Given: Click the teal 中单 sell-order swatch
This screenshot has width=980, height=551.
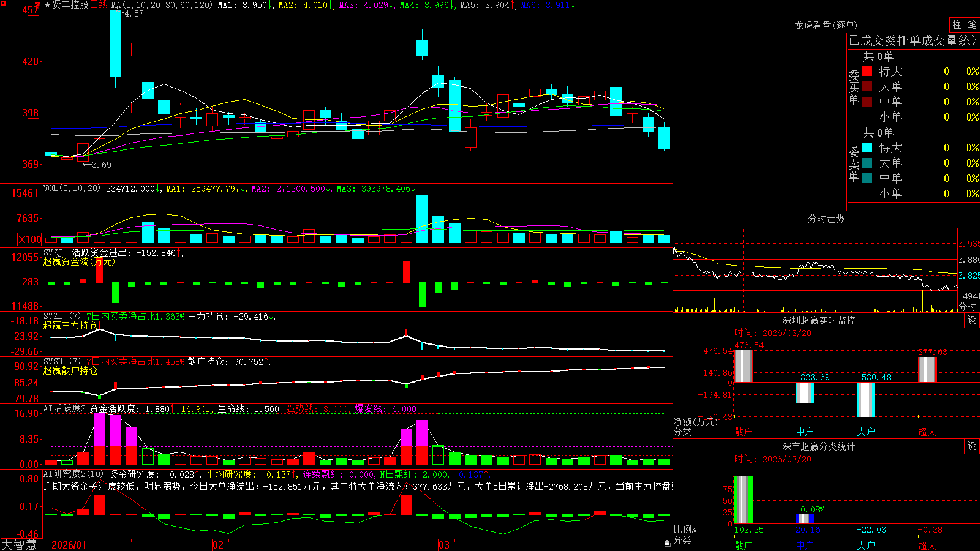Looking at the screenshot, I should 867,178.
